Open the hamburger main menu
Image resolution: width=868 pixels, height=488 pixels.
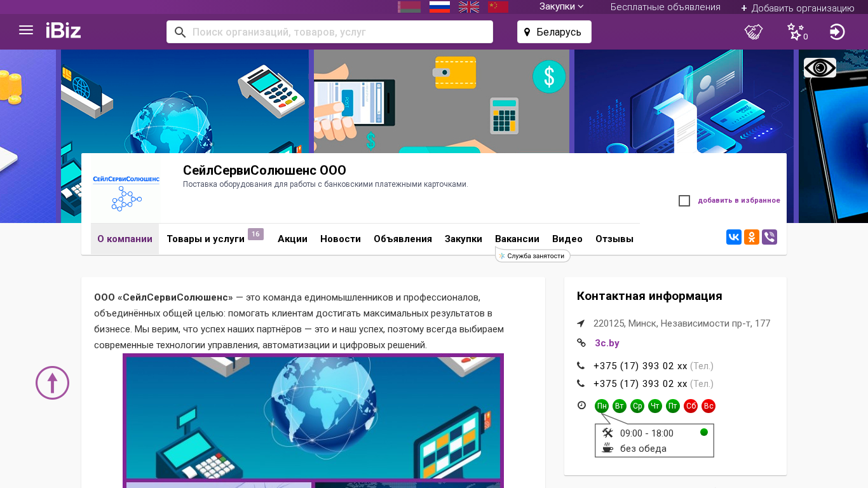point(26,30)
